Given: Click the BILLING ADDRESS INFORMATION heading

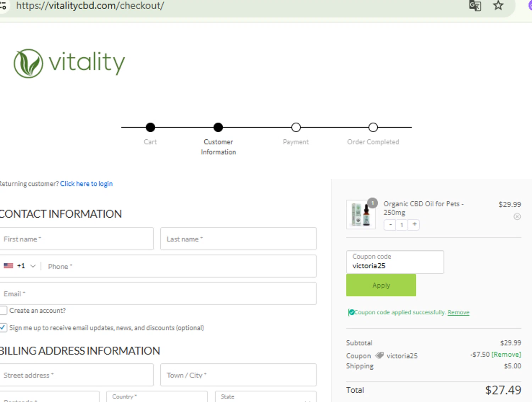Looking at the screenshot, I should click(x=80, y=351).
